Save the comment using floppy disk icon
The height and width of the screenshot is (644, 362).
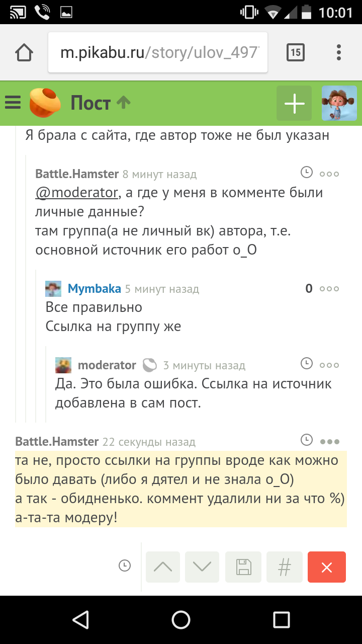pyautogui.click(x=243, y=567)
